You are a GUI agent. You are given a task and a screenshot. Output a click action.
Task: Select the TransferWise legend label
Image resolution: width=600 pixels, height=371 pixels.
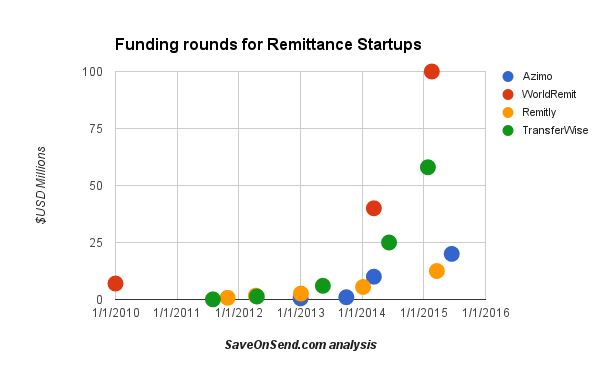click(555, 130)
